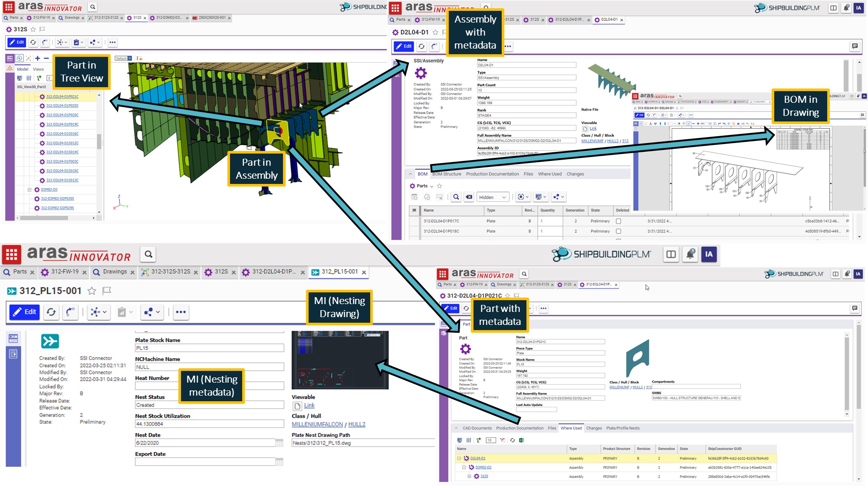Select the search magnifier in the BOM toolbar
868x488 pixels.
[456, 197]
